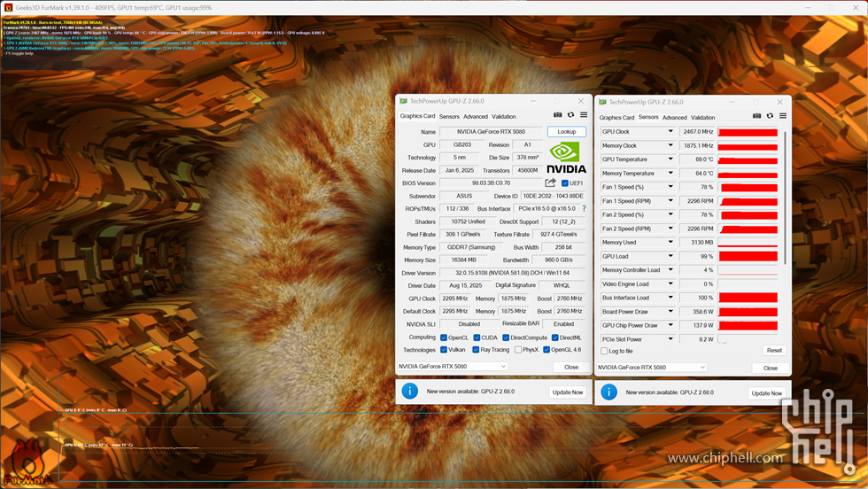The image size is (868, 489).
Task: Click the GPU name field NVIDIA GeForce RTX 5080
Action: point(491,132)
